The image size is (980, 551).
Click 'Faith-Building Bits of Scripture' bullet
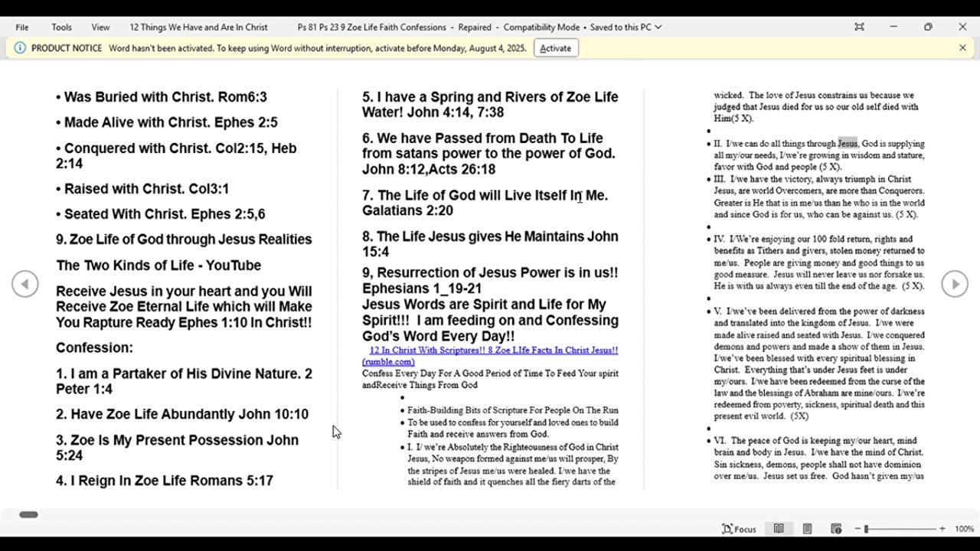pyautogui.click(x=513, y=410)
